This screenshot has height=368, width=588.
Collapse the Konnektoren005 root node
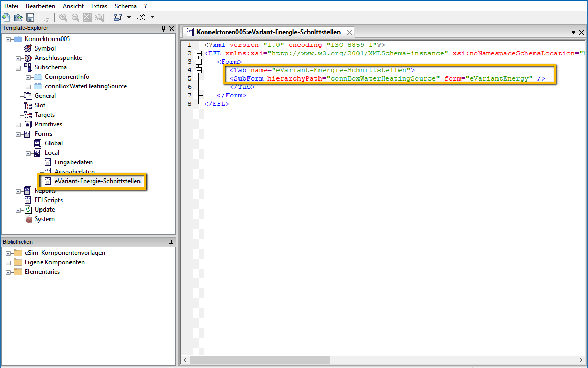point(8,39)
